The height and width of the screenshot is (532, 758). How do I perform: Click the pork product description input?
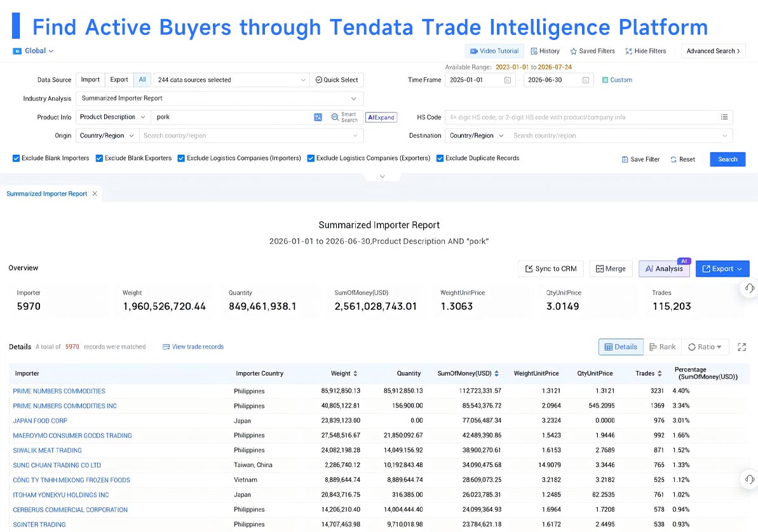(x=232, y=117)
